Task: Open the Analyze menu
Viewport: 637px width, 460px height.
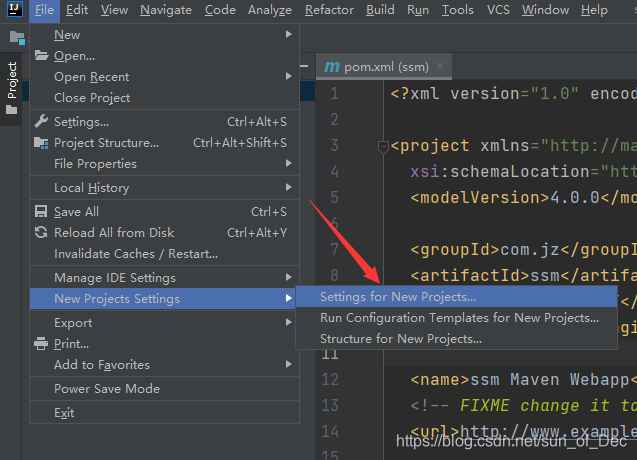Action: pos(270,10)
